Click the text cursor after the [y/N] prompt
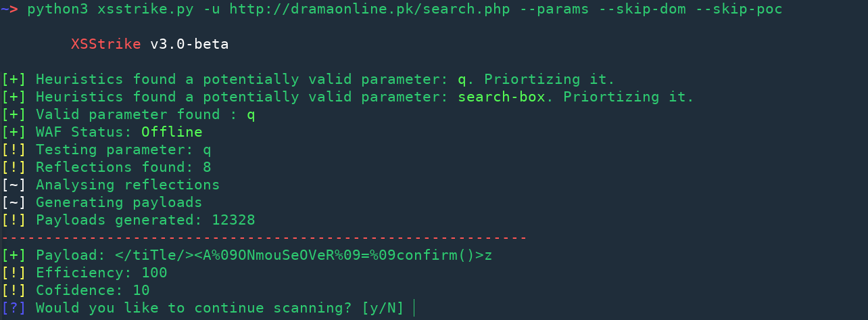Image resolution: width=868 pixels, height=320 pixels. pyautogui.click(x=413, y=308)
